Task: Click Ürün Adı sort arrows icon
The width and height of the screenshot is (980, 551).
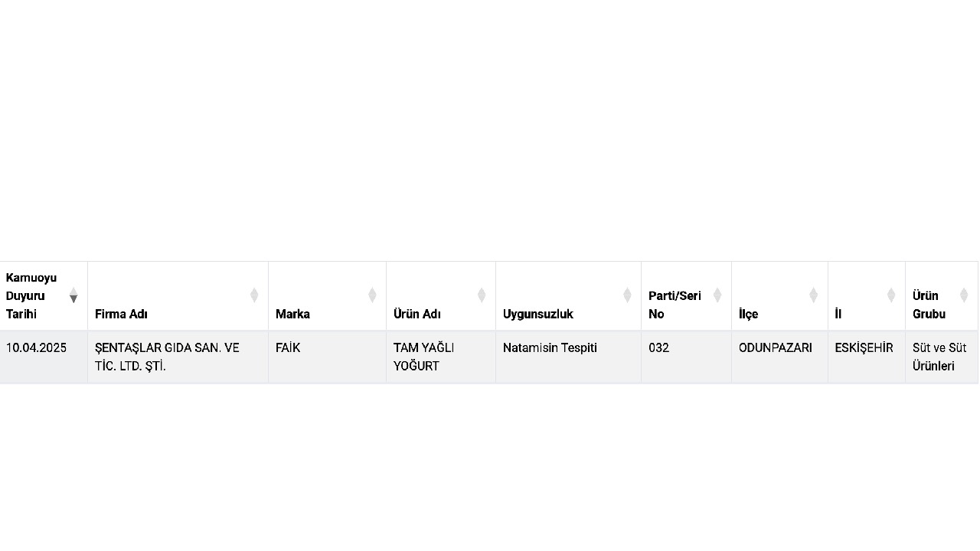Action: point(482,295)
